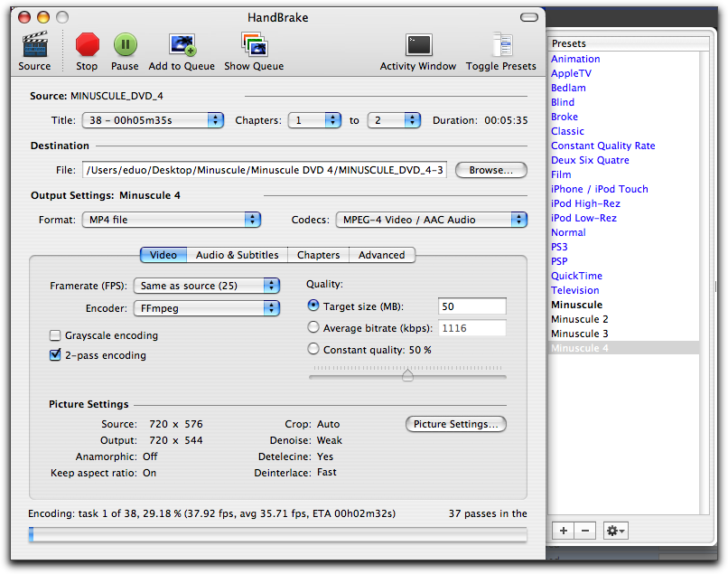Switch to the Chapters tab

pyautogui.click(x=319, y=255)
